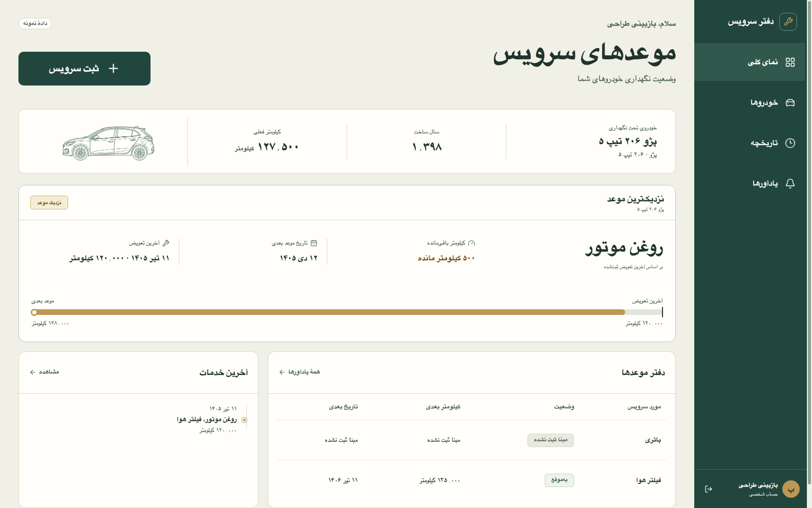This screenshot has width=812, height=508.
Task: Click the car illustration thumbnail
Action: click(109, 143)
